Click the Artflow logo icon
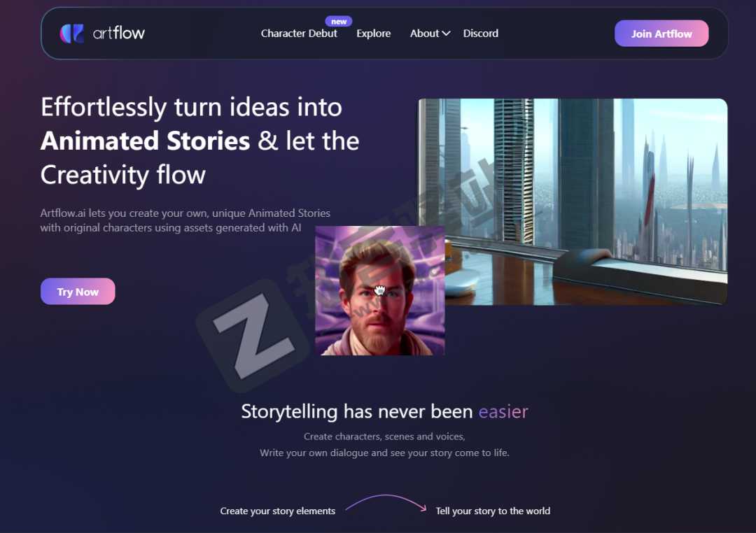 pyautogui.click(x=72, y=34)
